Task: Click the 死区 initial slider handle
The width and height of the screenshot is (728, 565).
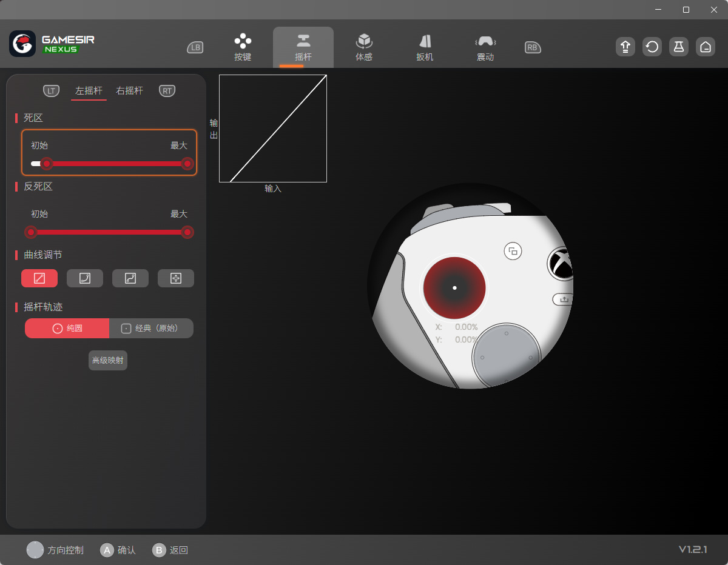Action: (47, 164)
